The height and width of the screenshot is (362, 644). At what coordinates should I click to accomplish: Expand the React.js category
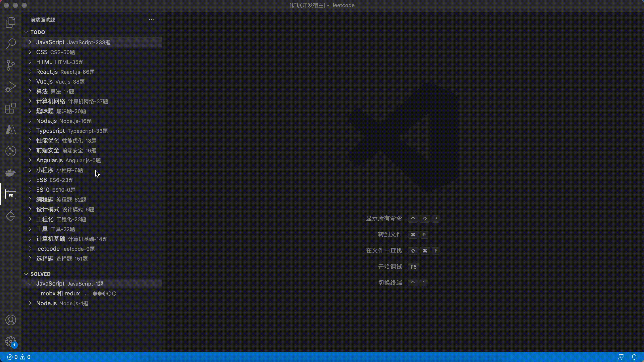tap(47, 72)
